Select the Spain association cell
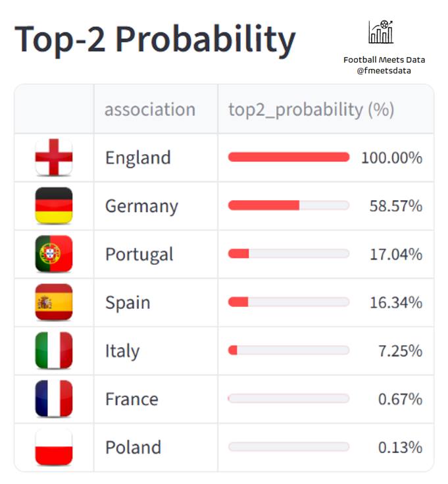The width and height of the screenshot is (448, 484). (128, 303)
